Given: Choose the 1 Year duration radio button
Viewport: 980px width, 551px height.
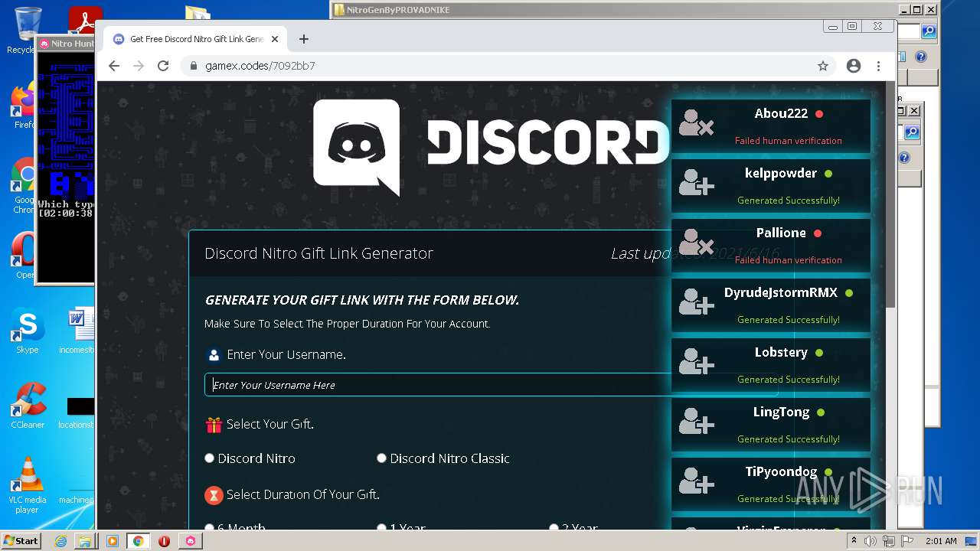Looking at the screenshot, I should point(381,527).
